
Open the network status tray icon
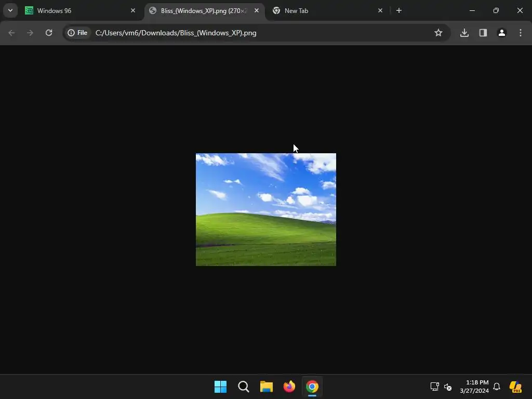click(x=435, y=387)
